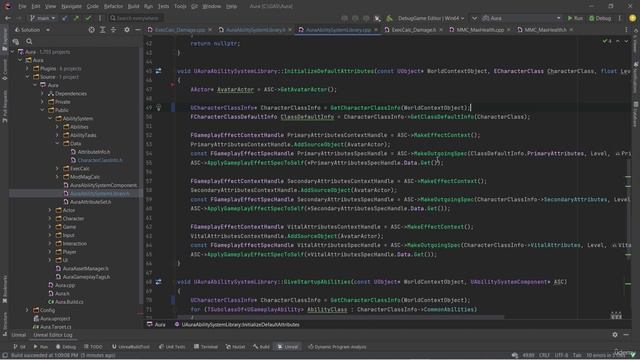The height and width of the screenshot is (360, 640).
Task: Collapse the AbilitySystem folder
Action: pos(50,118)
